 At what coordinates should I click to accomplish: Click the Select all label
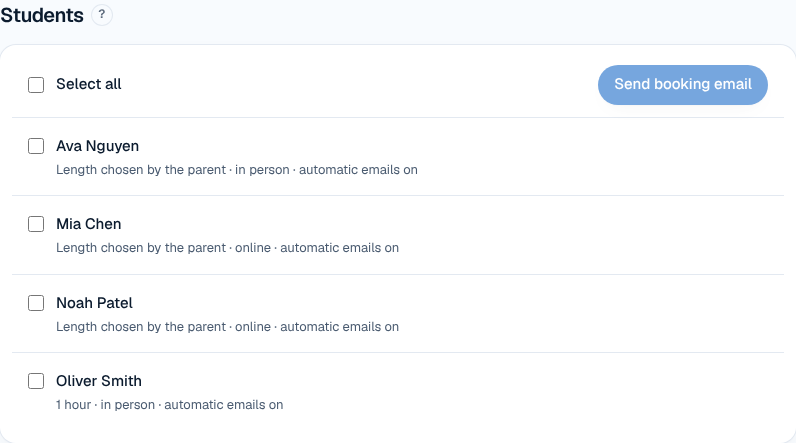pyautogui.click(x=89, y=84)
